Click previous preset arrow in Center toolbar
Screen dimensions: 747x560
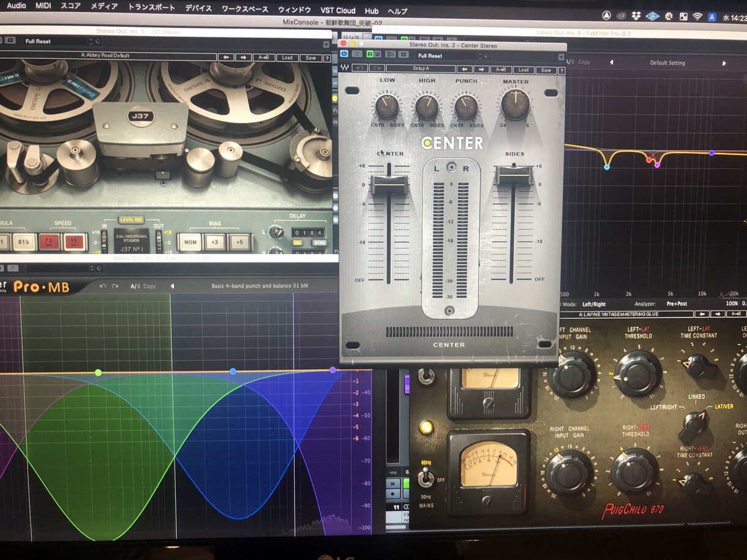[465, 69]
